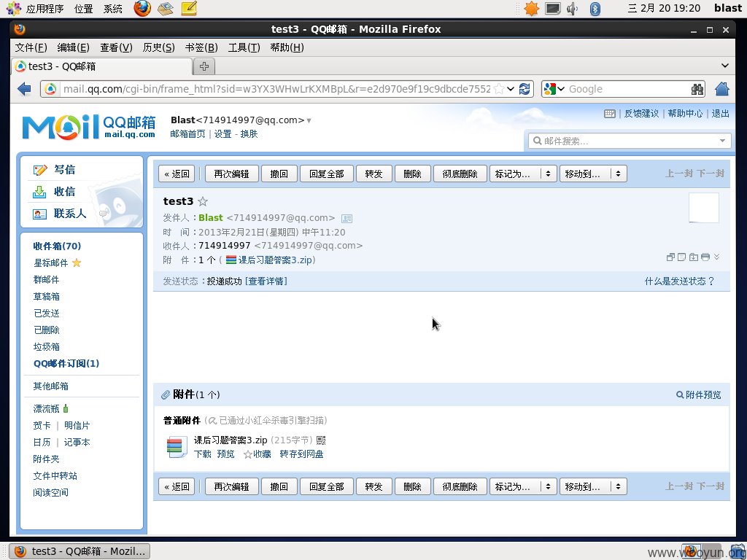
Task: Click the 附件预览 attachment preview link
Action: click(x=698, y=394)
